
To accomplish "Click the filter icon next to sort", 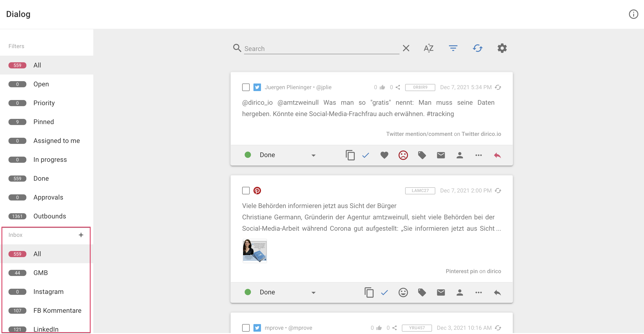I will [453, 48].
